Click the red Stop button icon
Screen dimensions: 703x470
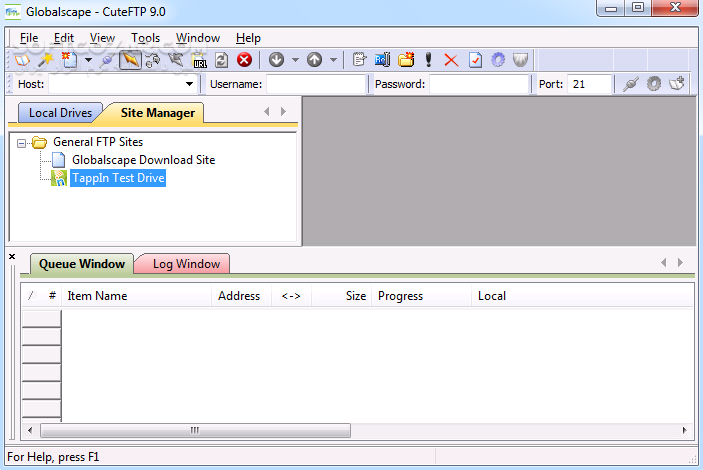[x=244, y=60]
